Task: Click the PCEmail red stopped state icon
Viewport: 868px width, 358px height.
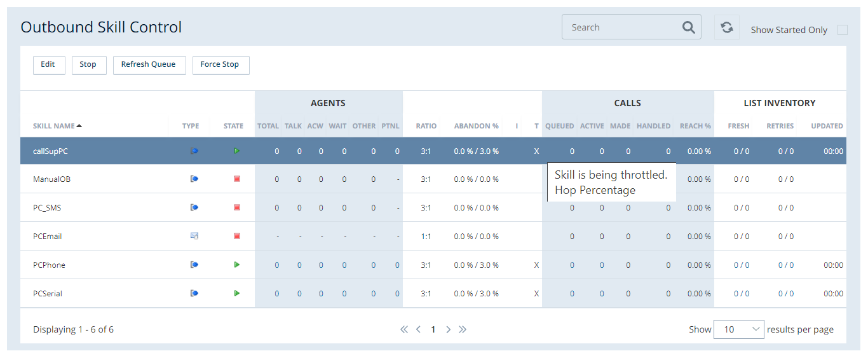Action: coord(237,236)
